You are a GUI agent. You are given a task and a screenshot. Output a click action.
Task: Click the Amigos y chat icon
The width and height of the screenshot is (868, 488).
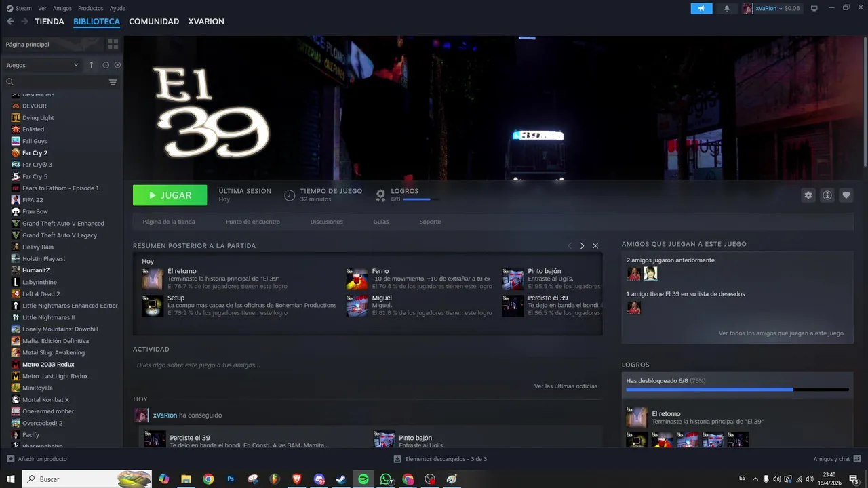(857, 459)
